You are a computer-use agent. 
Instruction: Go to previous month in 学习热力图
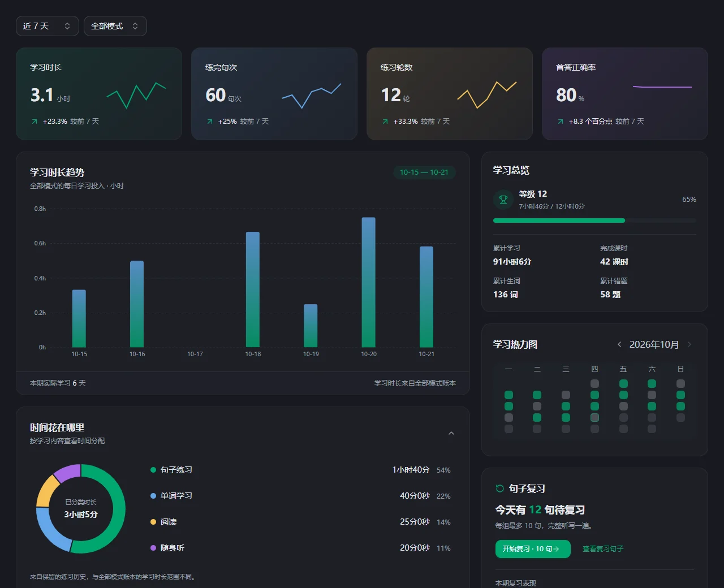point(619,344)
